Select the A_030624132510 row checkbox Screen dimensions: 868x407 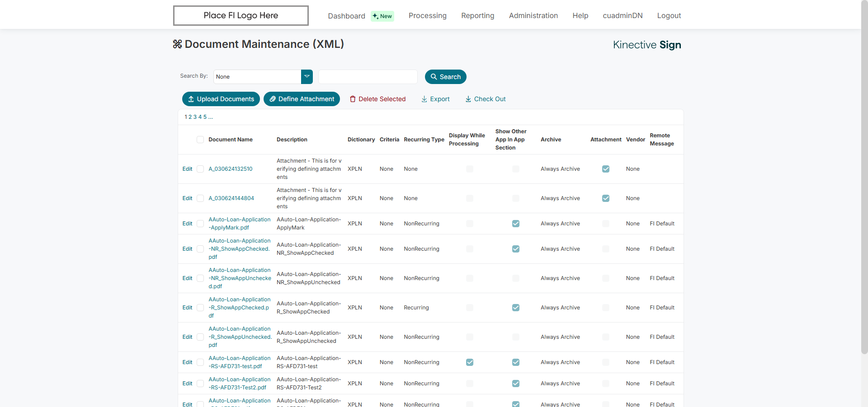click(200, 169)
